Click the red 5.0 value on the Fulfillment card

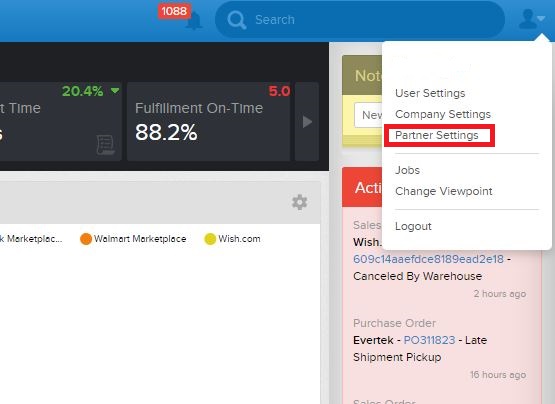pyautogui.click(x=279, y=91)
